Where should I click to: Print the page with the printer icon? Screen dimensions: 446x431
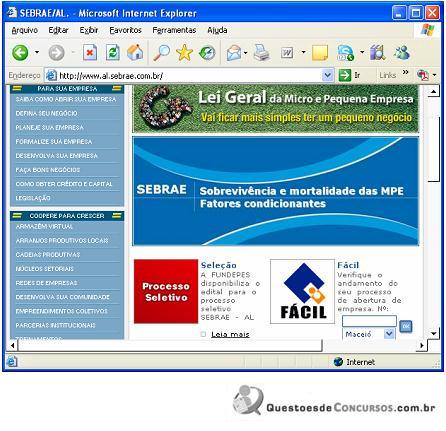(x=262, y=52)
